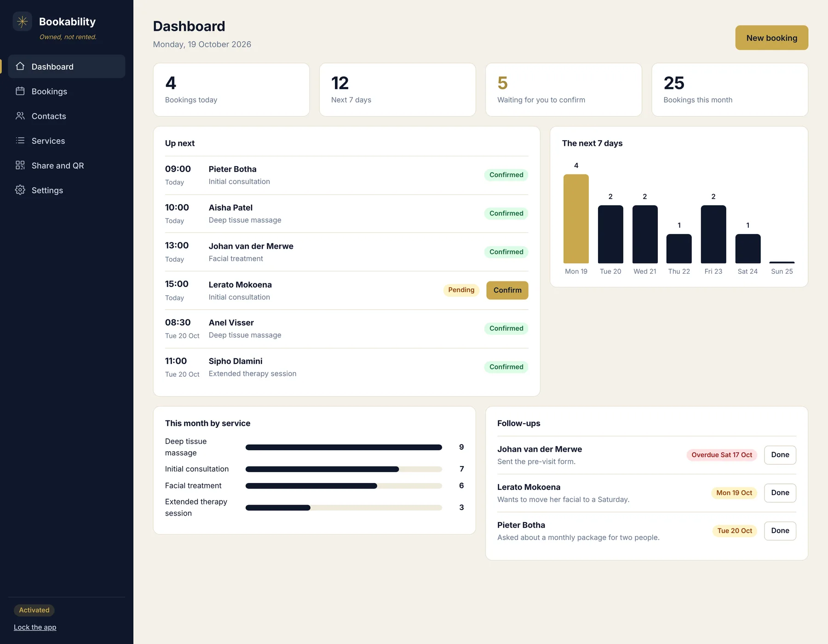
Task: Click the Facial treatment progress bar
Action: click(x=344, y=486)
